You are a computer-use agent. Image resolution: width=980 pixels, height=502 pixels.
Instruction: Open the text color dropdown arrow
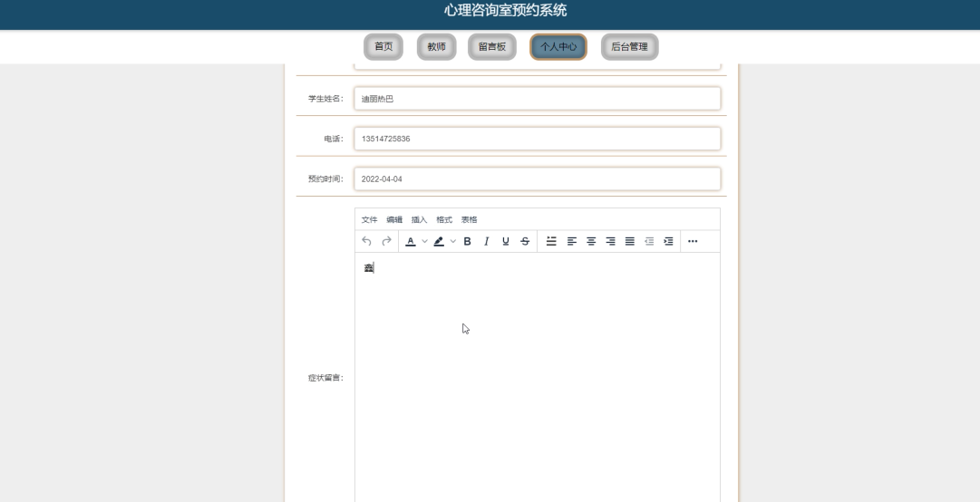point(424,241)
